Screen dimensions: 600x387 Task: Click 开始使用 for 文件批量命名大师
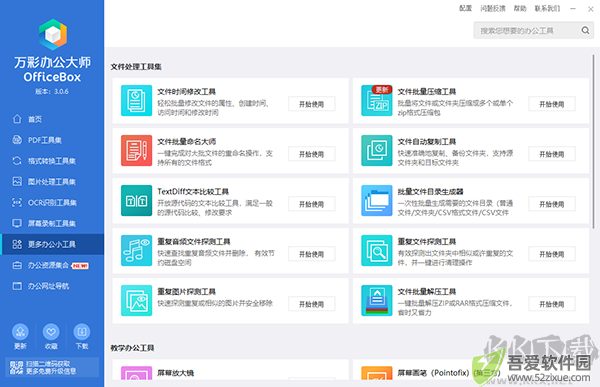click(x=311, y=154)
